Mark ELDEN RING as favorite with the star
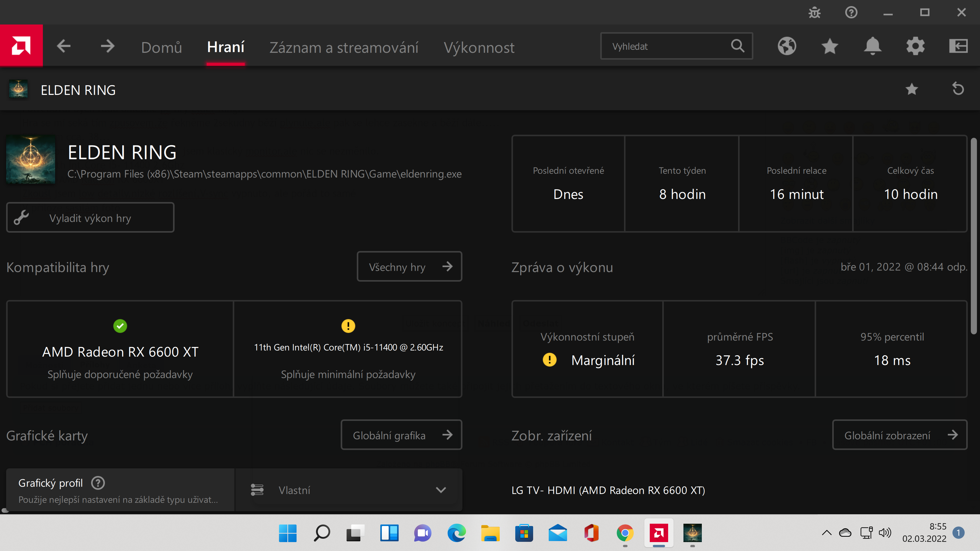Image resolution: width=980 pixels, height=551 pixels. (912, 89)
